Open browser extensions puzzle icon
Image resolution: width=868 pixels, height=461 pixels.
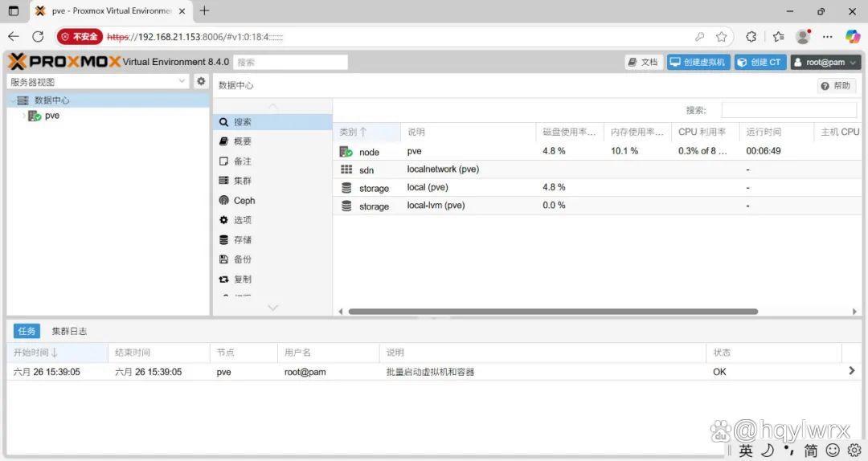751,36
